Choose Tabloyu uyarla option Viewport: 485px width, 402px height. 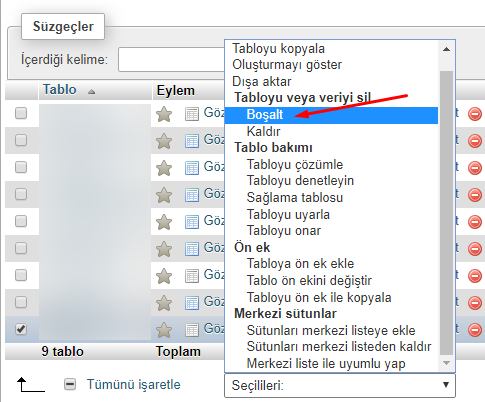click(x=331, y=214)
